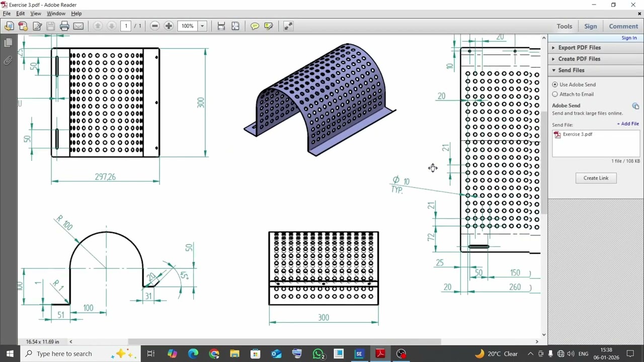Open the zoom percentage dropdown arrow
The height and width of the screenshot is (362, 644).
click(x=202, y=26)
